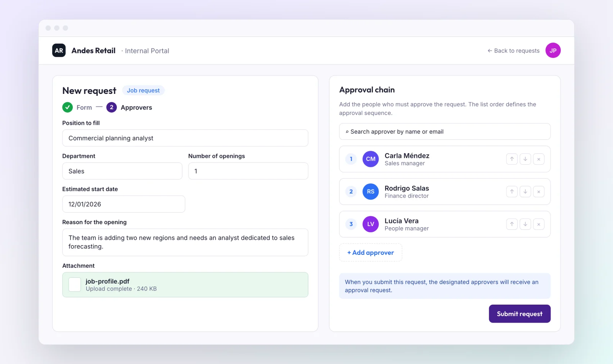Select the job-profile.pdf attachment
The height and width of the screenshot is (364, 613).
click(185, 285)
